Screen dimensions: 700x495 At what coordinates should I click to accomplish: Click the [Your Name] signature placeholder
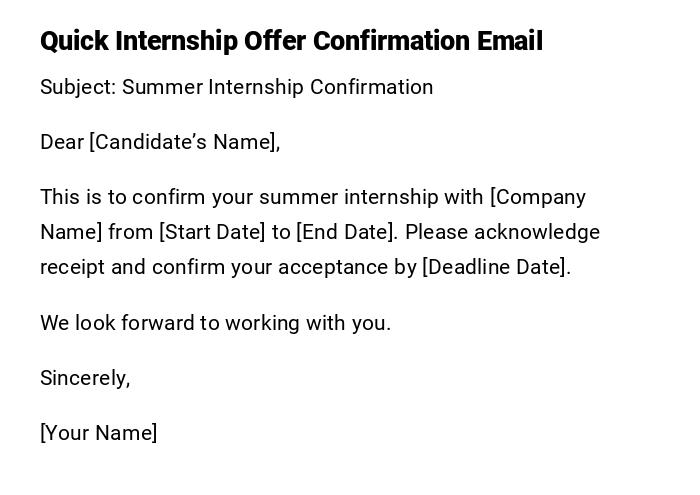point(99,434)
